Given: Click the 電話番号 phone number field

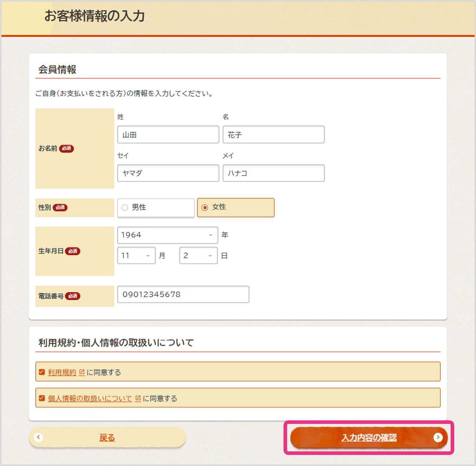Looking at the screenshot, I should tap(183, 294).
